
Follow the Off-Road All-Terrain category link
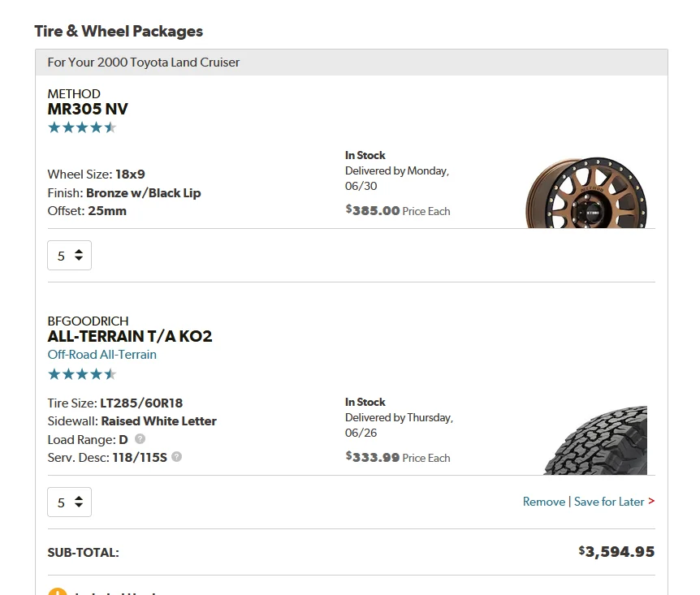click(x=102, y=355)
